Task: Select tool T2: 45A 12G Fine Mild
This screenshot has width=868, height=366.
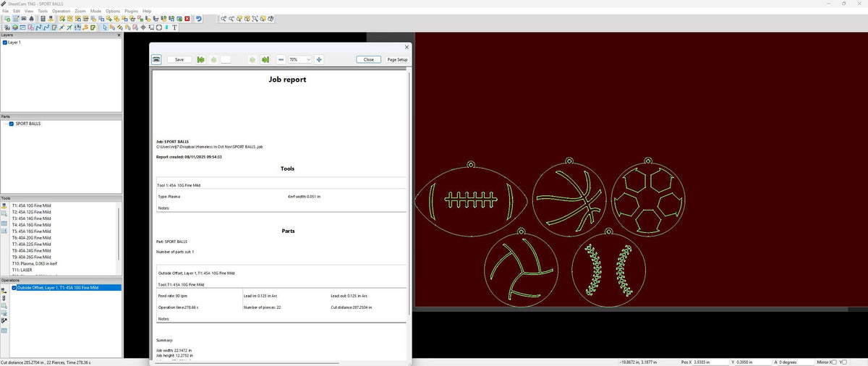Action: click(31, 212)
